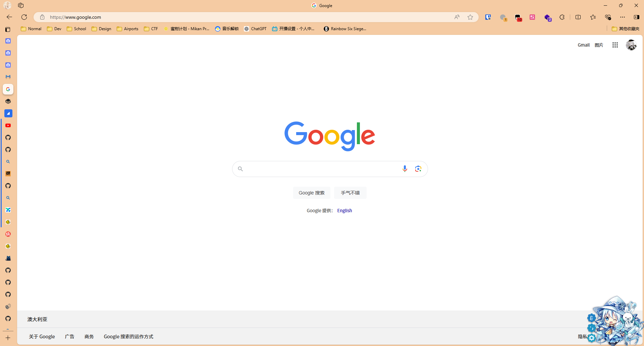Screen dimensions: 644x346
Task: Add a new tab with the plus button
Action: 8,338
